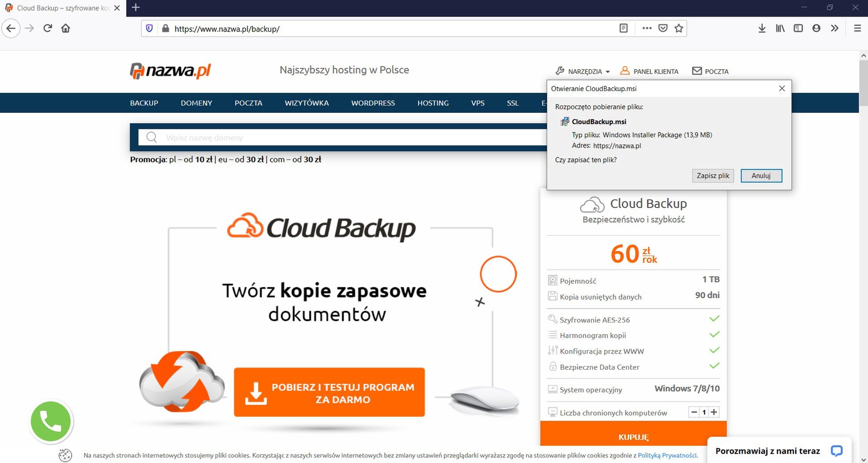Close the Cloud Backup tab
Viewport: 868px width, 463px height.
click(117, 8)
